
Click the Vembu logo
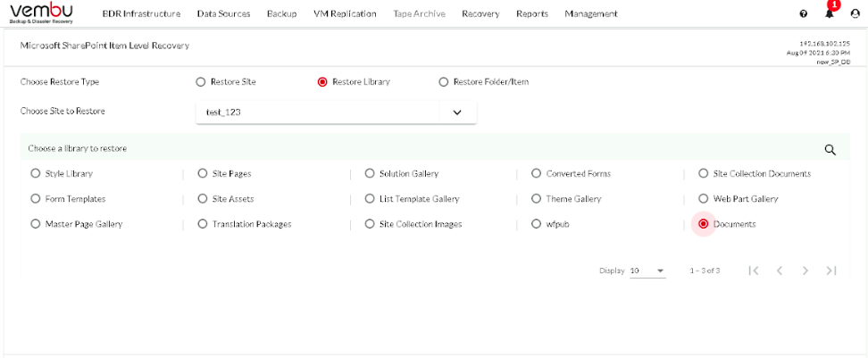41,13
